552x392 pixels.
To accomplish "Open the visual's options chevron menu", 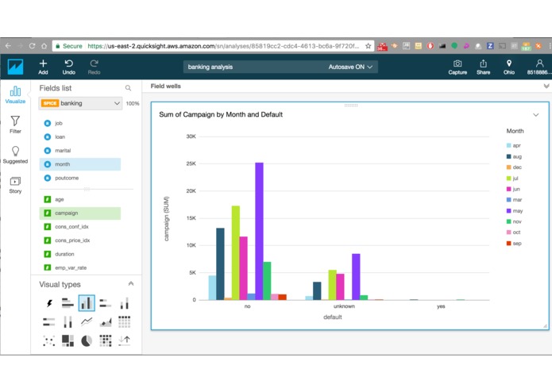I will (x=535, y=115).
